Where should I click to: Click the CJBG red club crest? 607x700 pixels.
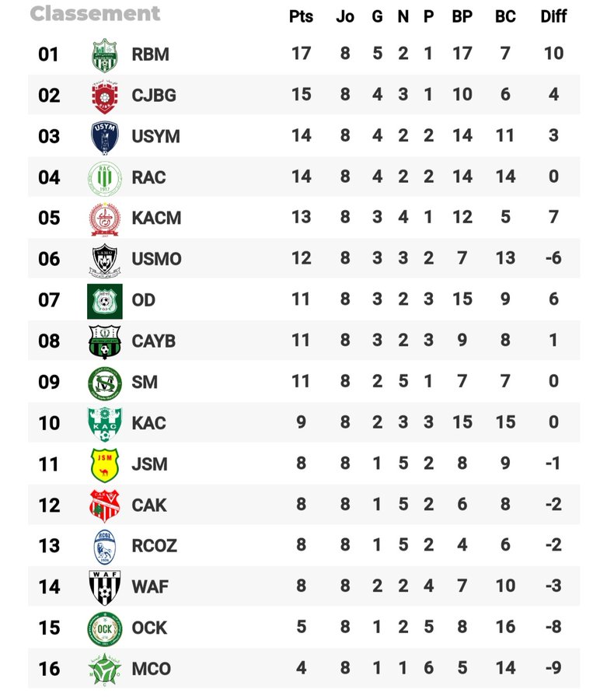click(x=104, y=96)
